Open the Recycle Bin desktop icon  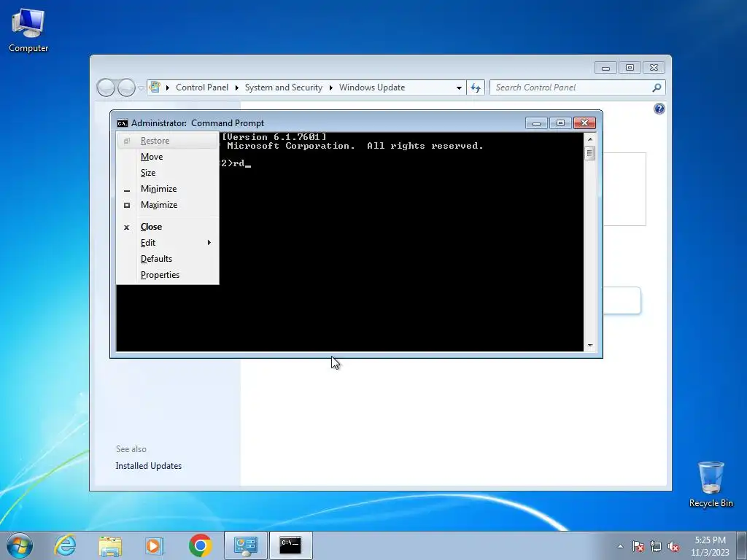point(711,484)
